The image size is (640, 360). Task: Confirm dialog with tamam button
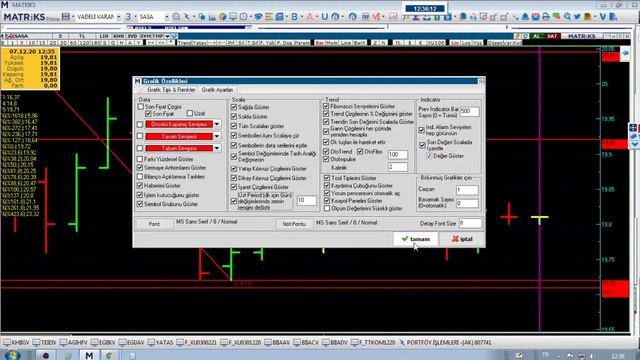416,239
